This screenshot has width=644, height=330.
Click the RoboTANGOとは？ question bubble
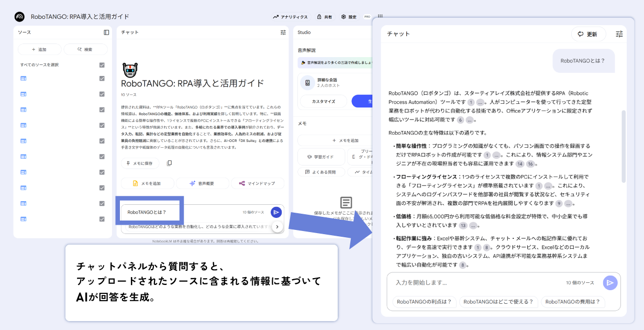click(x=583, y=61)
